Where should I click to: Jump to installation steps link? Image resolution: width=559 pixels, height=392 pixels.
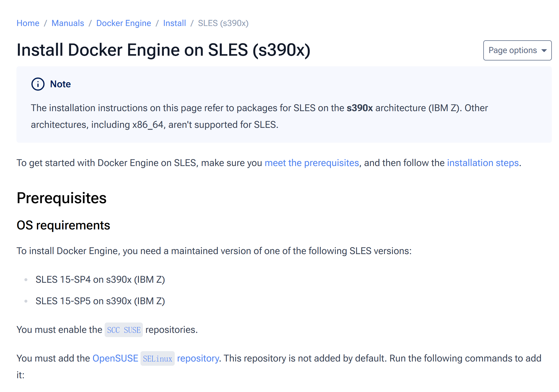pos(483,163)
